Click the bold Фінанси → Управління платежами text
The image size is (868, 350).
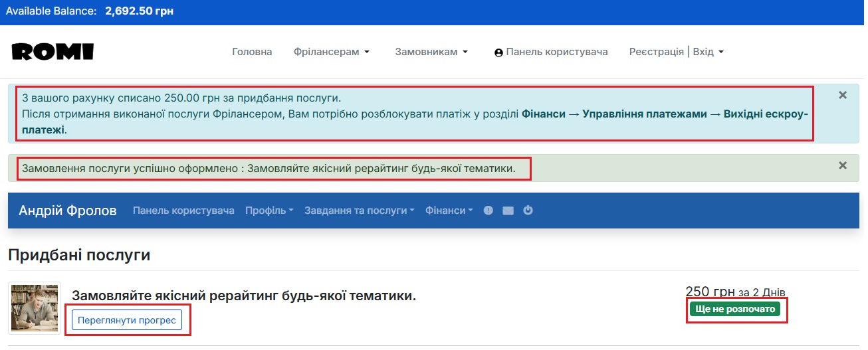[x=614, y=114]
